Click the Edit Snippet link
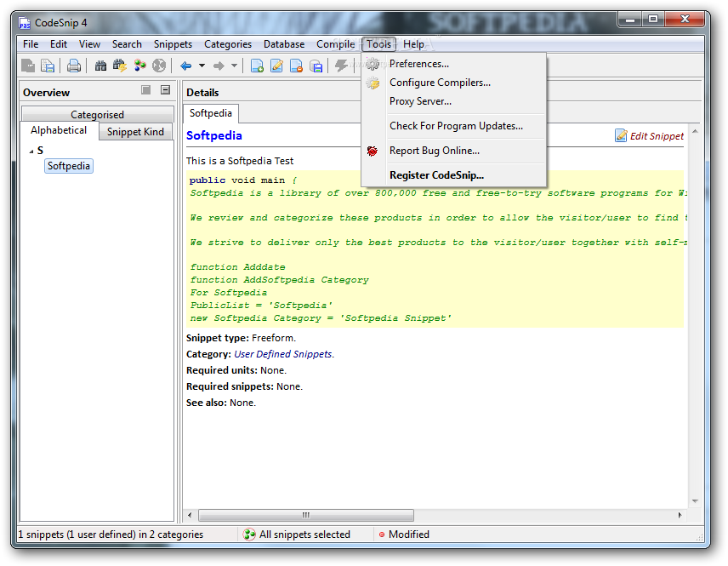728x566 pixels. coord(657,135)
